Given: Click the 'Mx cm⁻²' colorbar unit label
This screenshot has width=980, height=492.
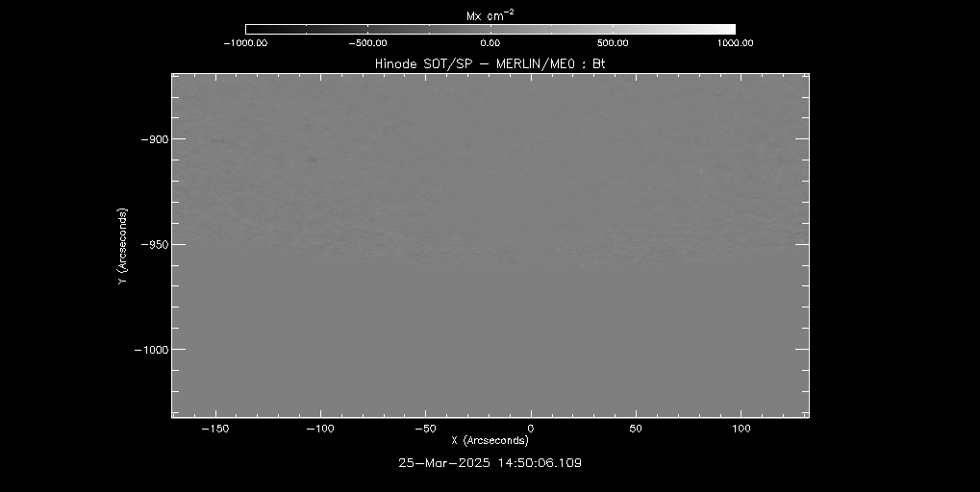Looking at the screenshot, I should (490, 12).
